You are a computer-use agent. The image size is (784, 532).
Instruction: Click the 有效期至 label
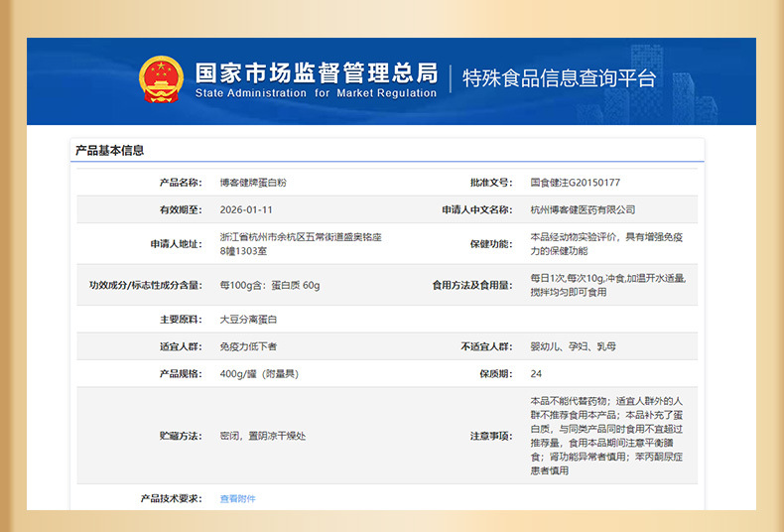click(181, 210)
